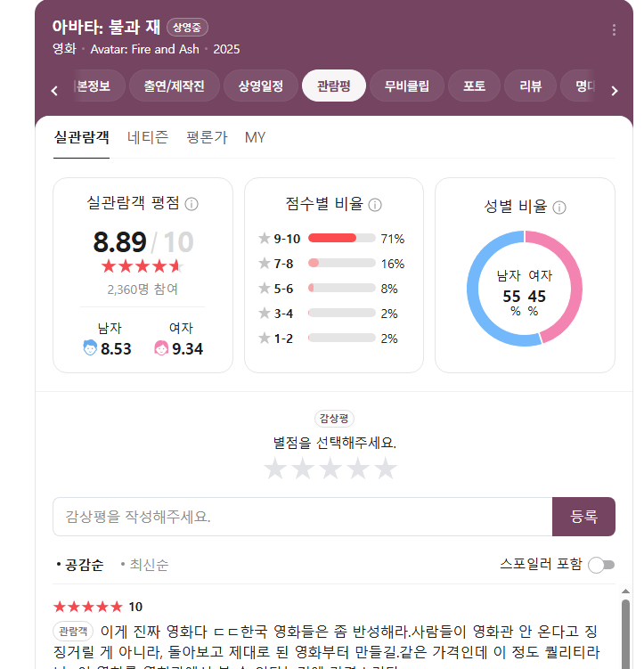Click info icon next to 점수별 비율
This screenshot has width=644, height=669.
coord(375,205)
